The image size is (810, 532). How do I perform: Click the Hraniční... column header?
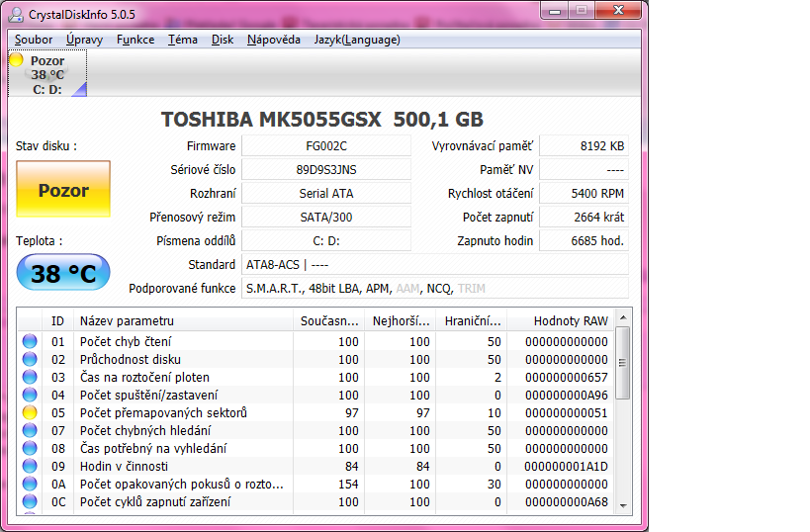point(472,320)
